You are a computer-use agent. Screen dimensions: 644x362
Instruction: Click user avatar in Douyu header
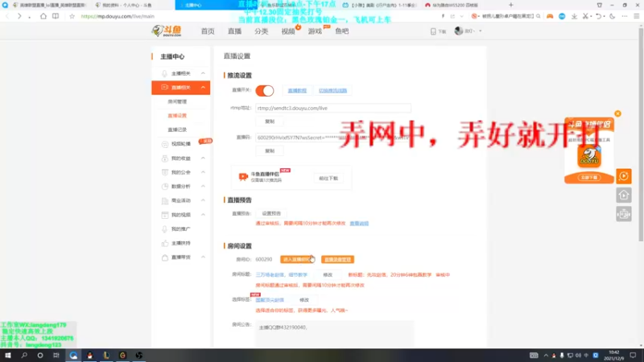(458, 31)
